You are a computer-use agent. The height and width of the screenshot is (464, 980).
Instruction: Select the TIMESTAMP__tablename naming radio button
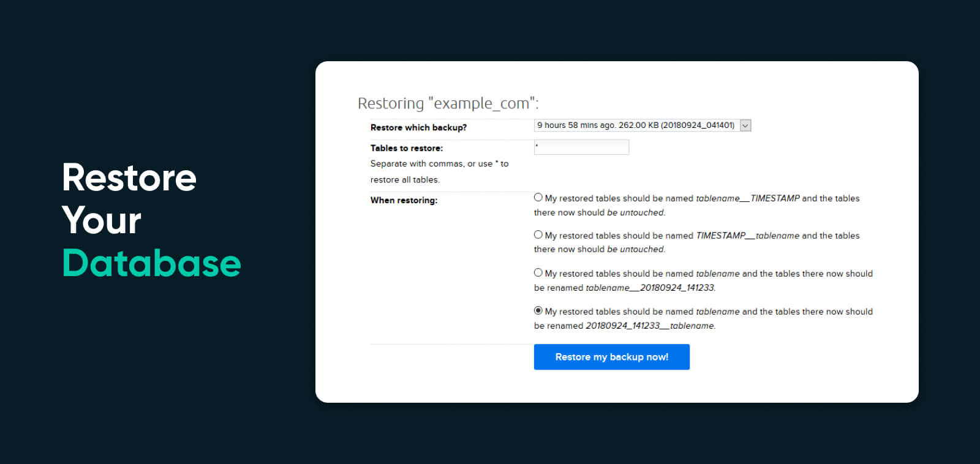coord(538,234)
